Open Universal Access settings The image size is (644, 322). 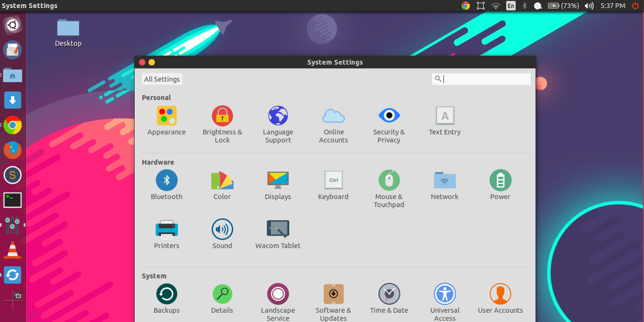[x=444, y=302]
